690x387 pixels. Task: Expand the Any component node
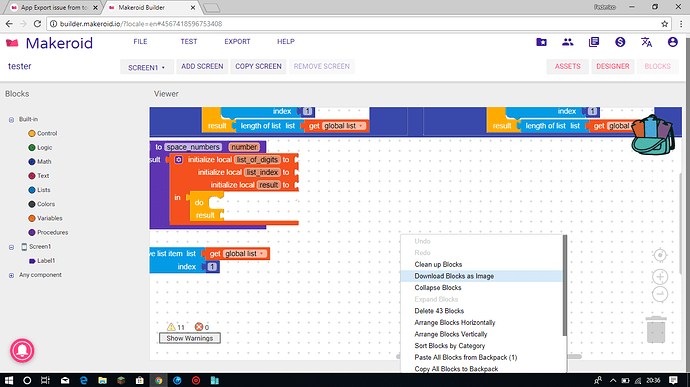11,275
